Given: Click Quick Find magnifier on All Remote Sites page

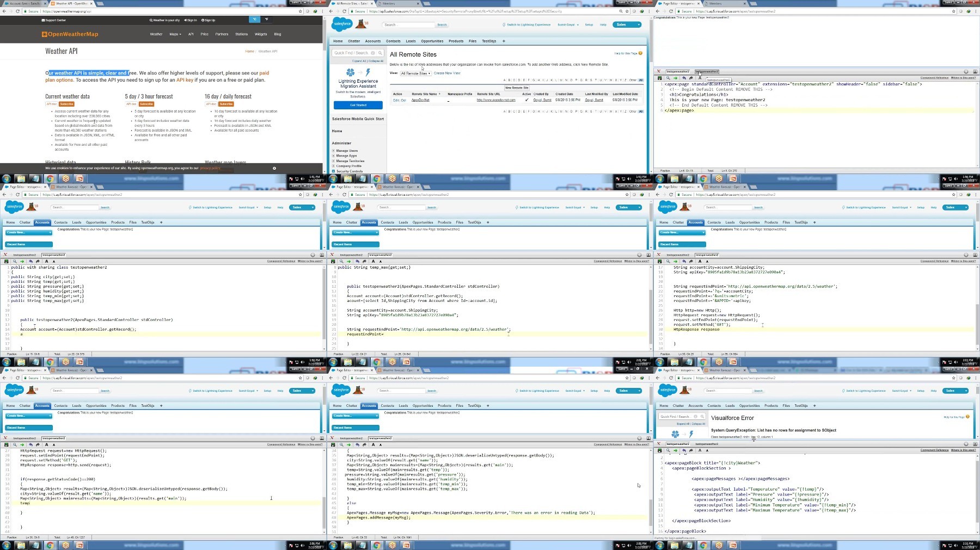Looking at the screenshot, I should (x=380, y=53).
